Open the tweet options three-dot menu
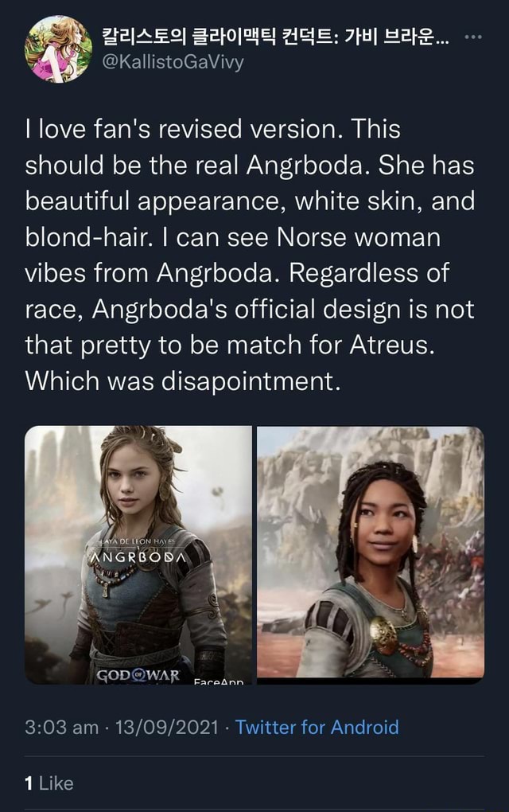509x812 pixels. point(473,37)
